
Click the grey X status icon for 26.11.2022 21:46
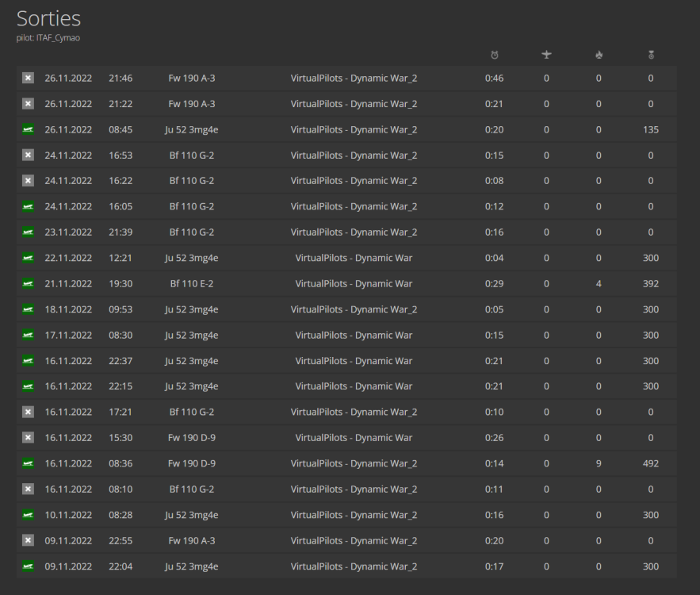(28, 78)
